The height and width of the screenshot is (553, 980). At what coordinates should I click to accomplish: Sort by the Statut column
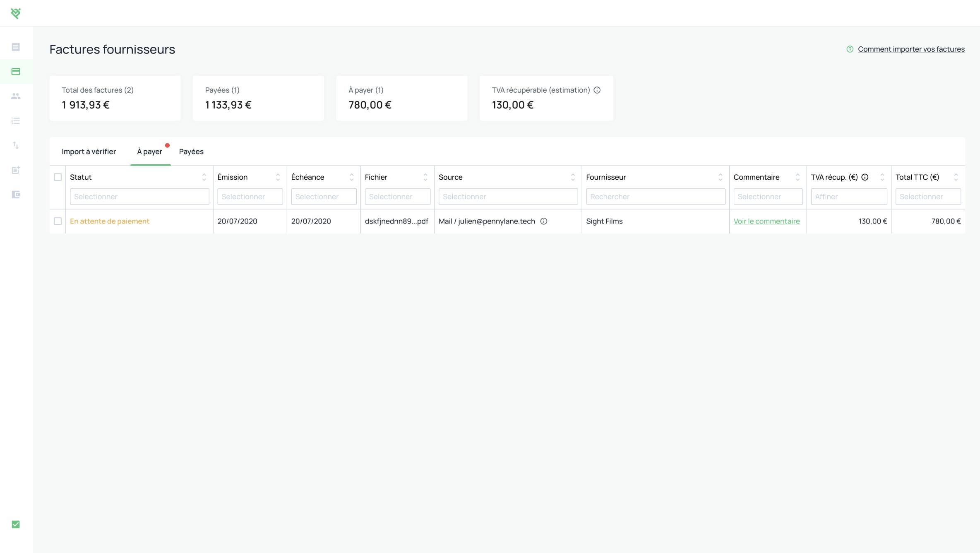tap(204, 177)
